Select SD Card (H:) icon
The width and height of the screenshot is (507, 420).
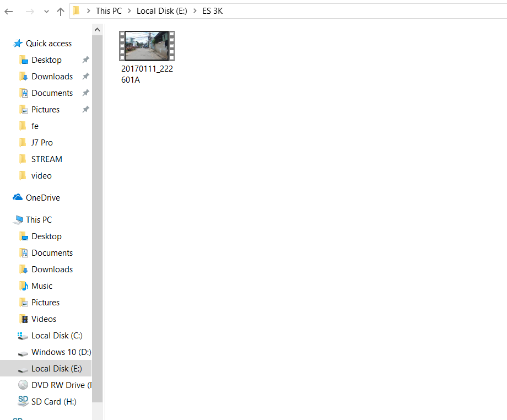pyautogui.click(x=23, y=401)
